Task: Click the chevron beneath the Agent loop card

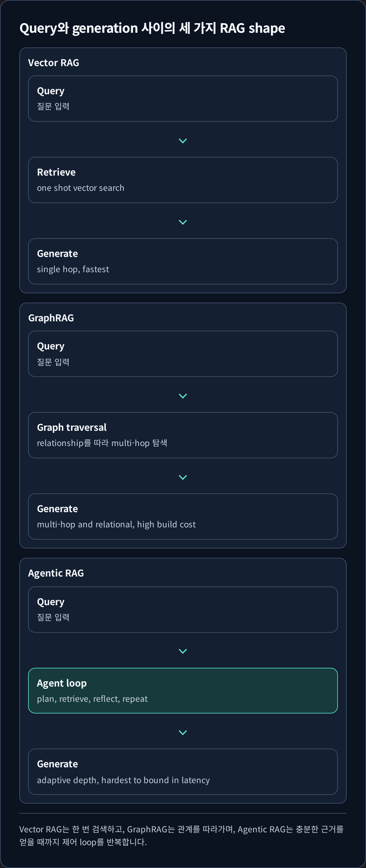Action: pos(183,733)
